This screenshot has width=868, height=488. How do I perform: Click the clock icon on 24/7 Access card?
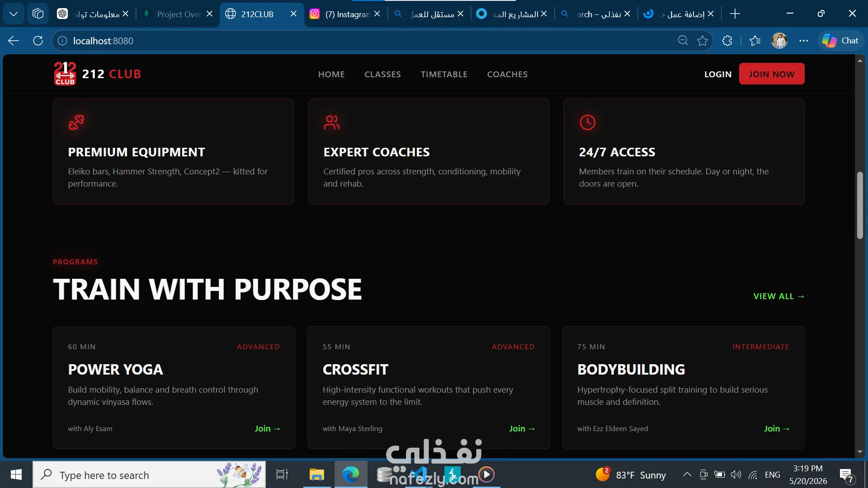pos(587,122)
